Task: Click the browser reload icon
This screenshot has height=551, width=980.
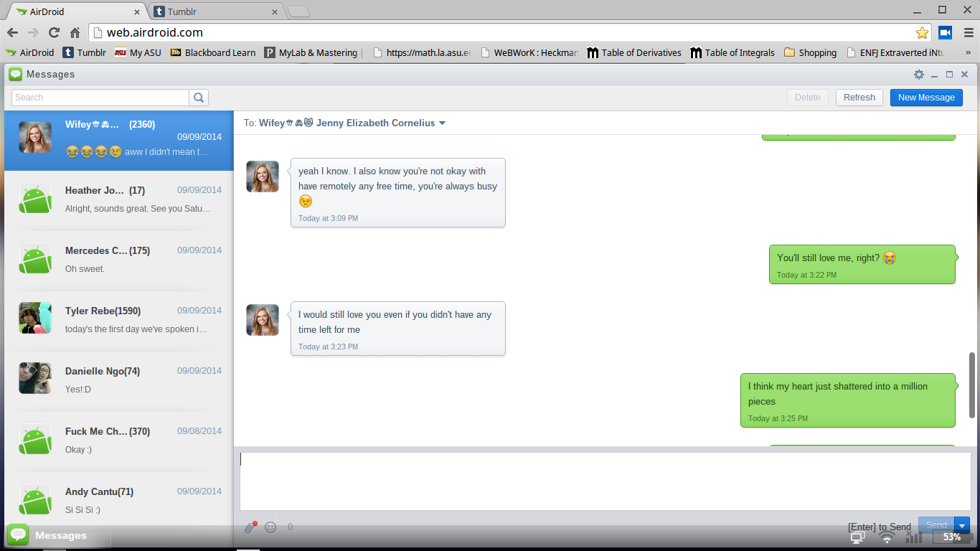Action: [x=54, y=32]
